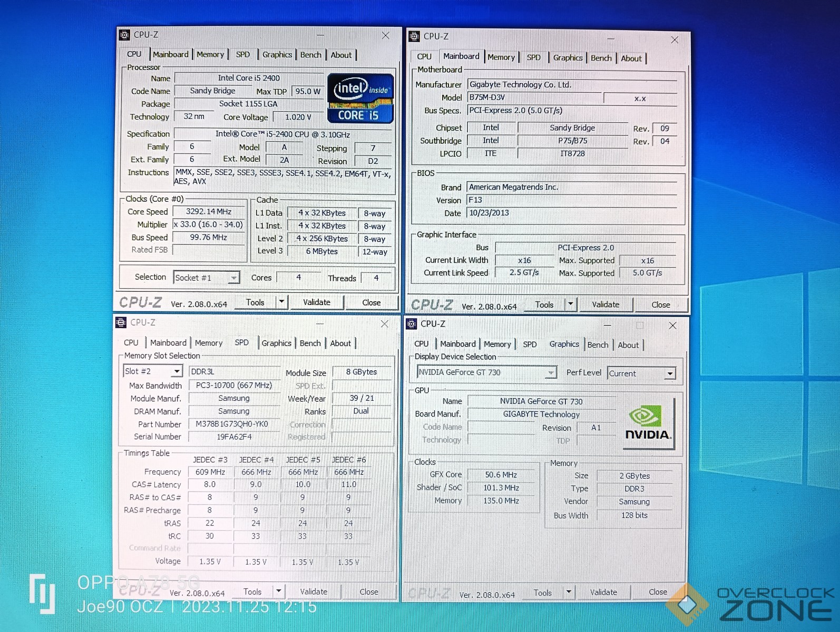
Task: Open Bench tab in the i5 2400 CPU window
Action: (311, 55)
